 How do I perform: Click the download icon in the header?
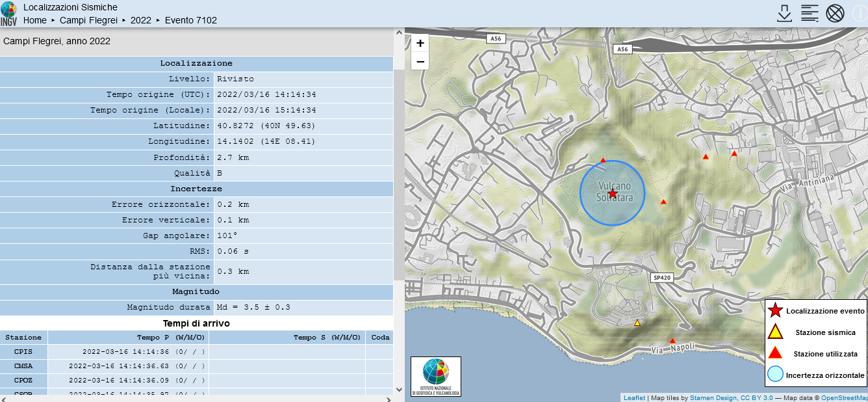(x=784, y=13)
